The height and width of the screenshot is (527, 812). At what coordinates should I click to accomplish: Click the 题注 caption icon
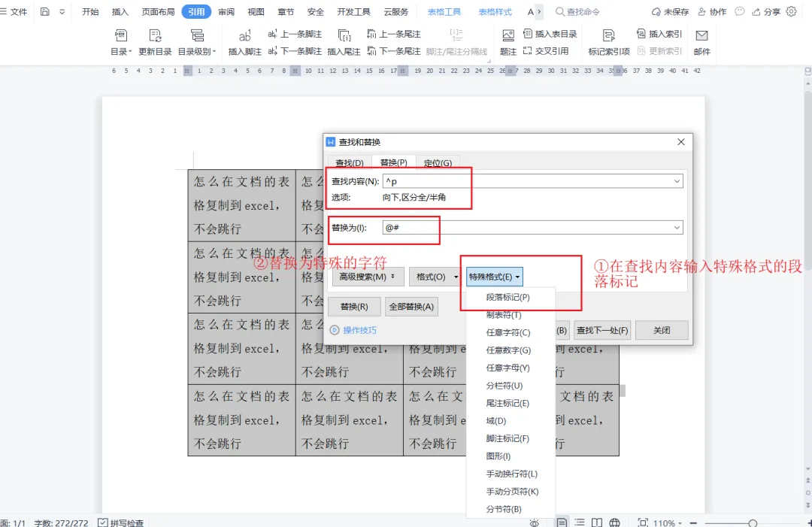point(508,36)
